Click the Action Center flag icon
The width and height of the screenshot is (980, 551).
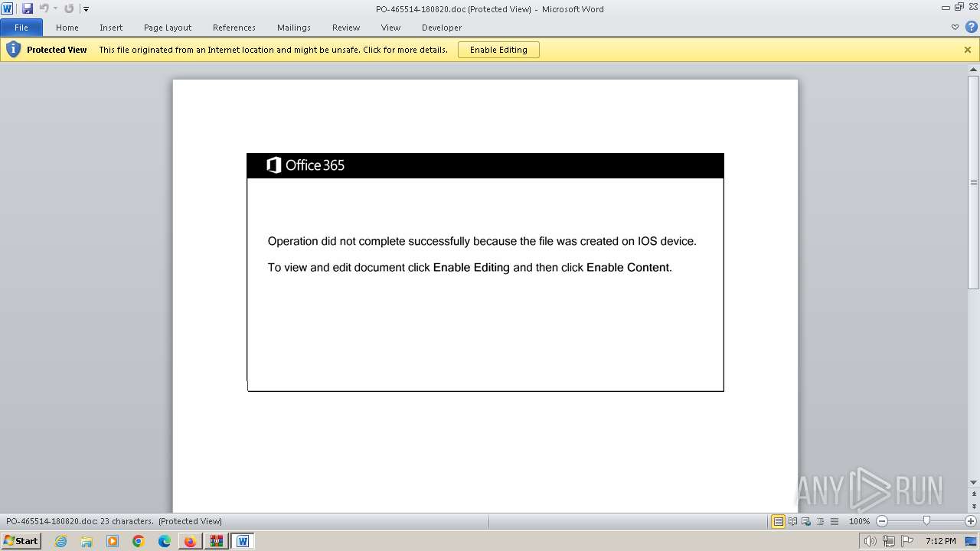point(907,541)
